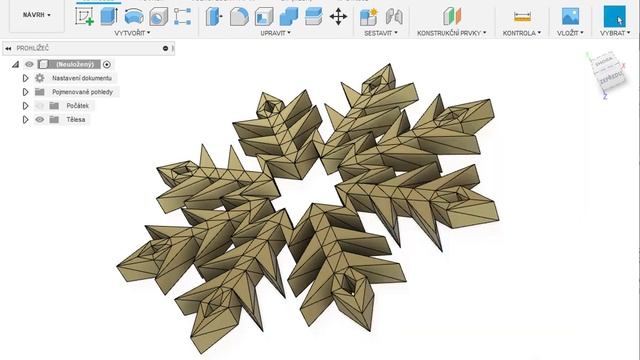
Task: Activate the Select cursor tool
Action: (x=615, y=17)
